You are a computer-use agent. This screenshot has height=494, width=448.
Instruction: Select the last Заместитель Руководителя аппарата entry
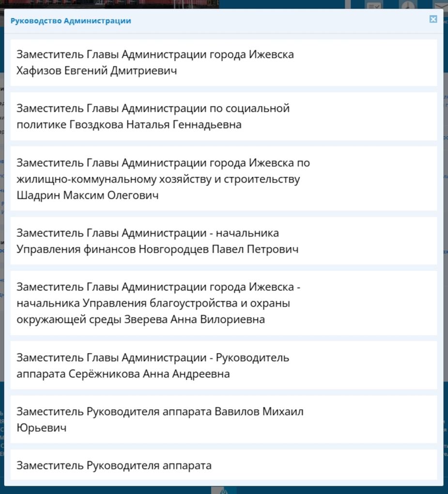114,465
